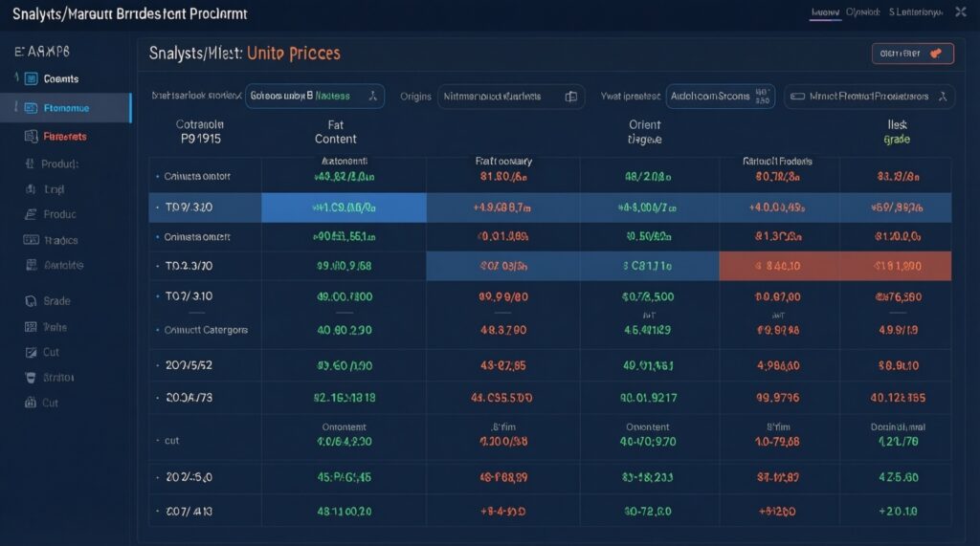Click the Stratton cup icon in sidebar
Screen dimensions: 980x546
click(x=30, y=378)
